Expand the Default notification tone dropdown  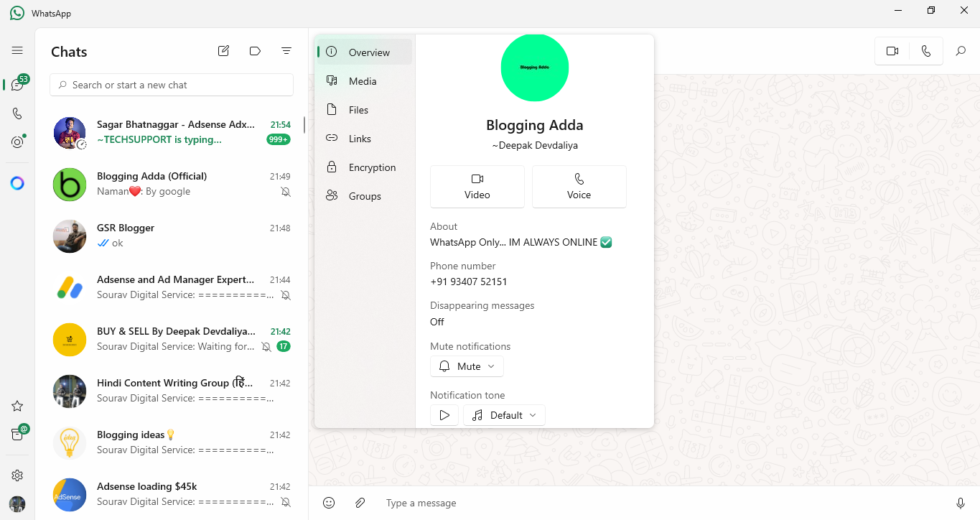tap(504, 415)
